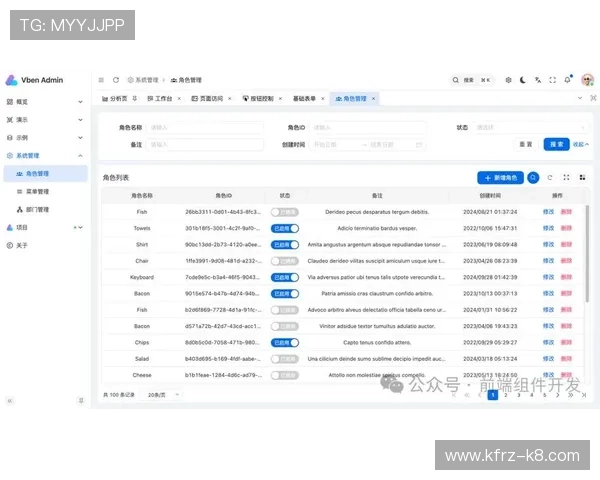600x480 pixels.
Task: Toggle the sidebar menu collapse icon in header
Action: tap(101, 80)
